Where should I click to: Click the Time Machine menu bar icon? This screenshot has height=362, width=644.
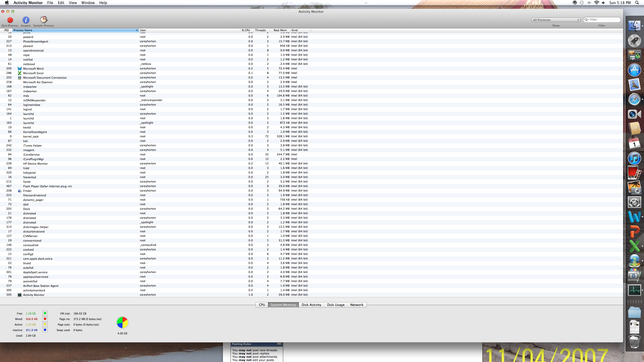[x=582, y=3]
